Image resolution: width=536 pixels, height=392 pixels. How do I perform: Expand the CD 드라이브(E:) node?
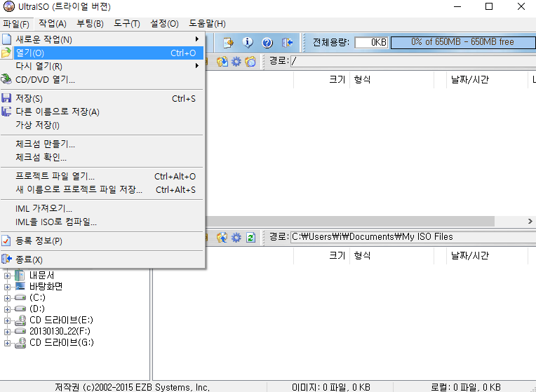click(7, 320)
